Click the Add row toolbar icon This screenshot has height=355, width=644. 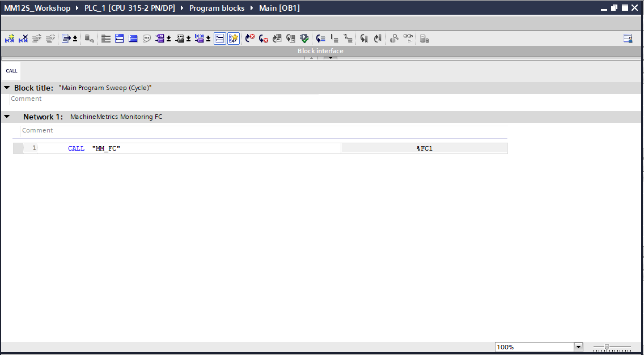point(50,39)
